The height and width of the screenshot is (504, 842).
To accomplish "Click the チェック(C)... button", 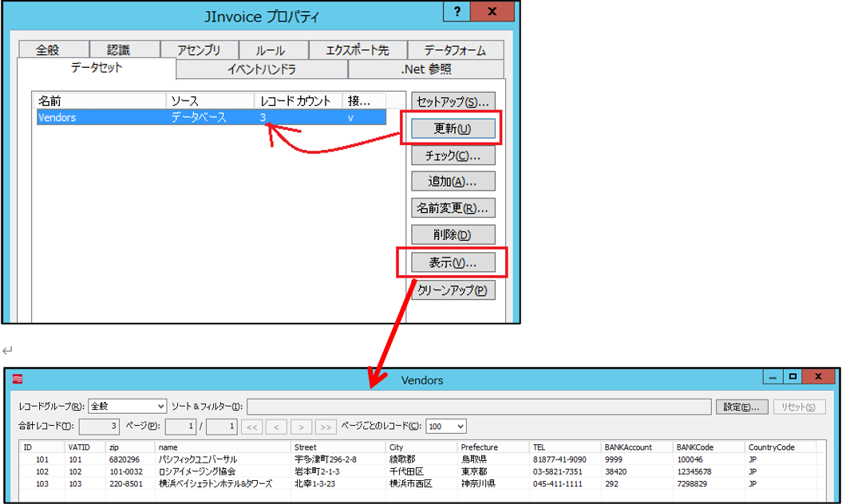I will pos(453,156).
